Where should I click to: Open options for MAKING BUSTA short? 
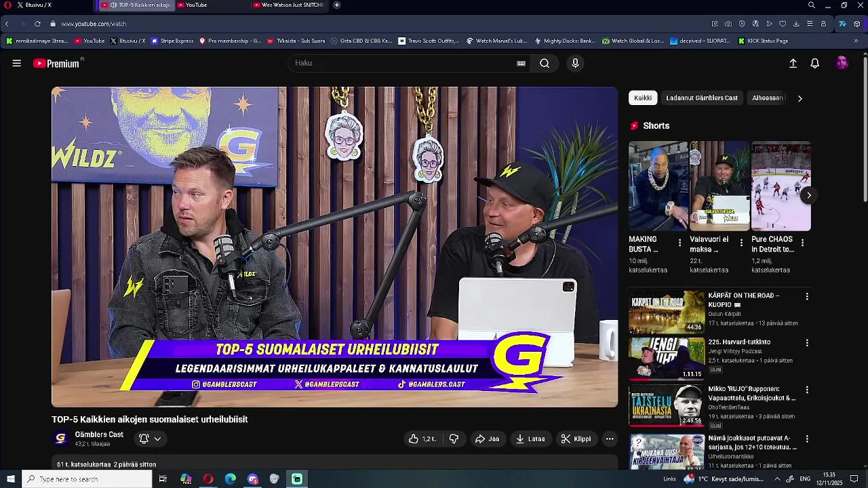(x=679, y=243)
